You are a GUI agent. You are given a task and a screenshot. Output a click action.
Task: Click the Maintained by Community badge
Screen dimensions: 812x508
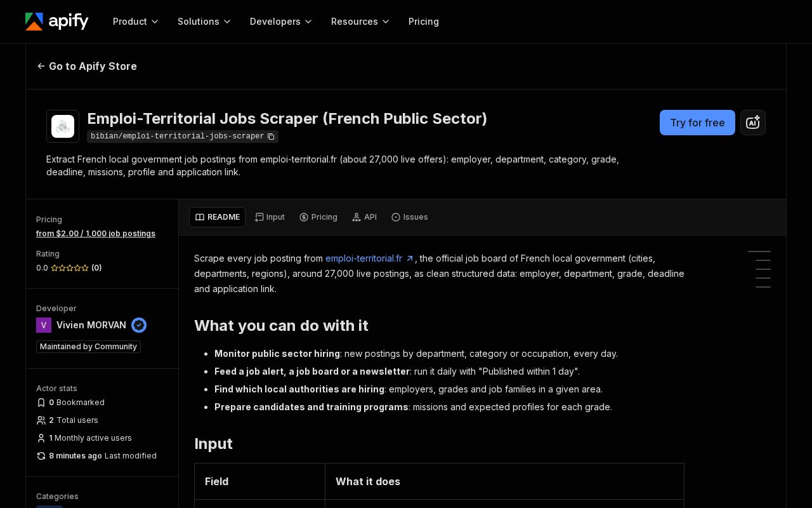(x=88, y=347)
